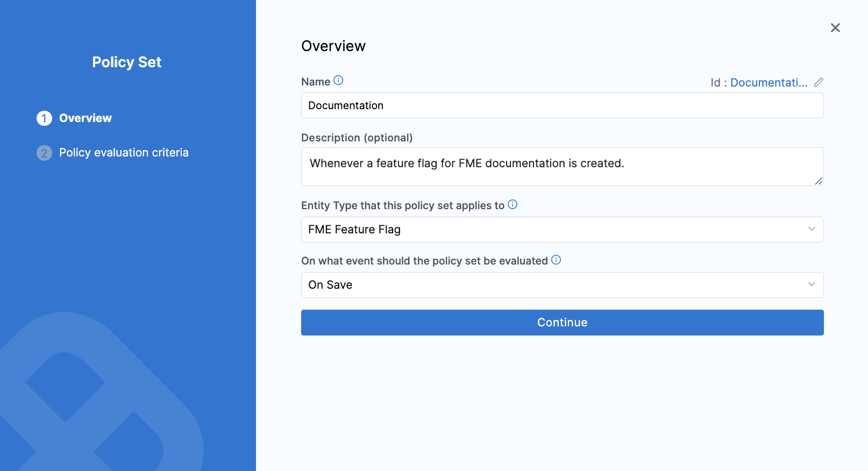
Task: Switch to Policy evaluation criteria step
Action: click(124, 153)
